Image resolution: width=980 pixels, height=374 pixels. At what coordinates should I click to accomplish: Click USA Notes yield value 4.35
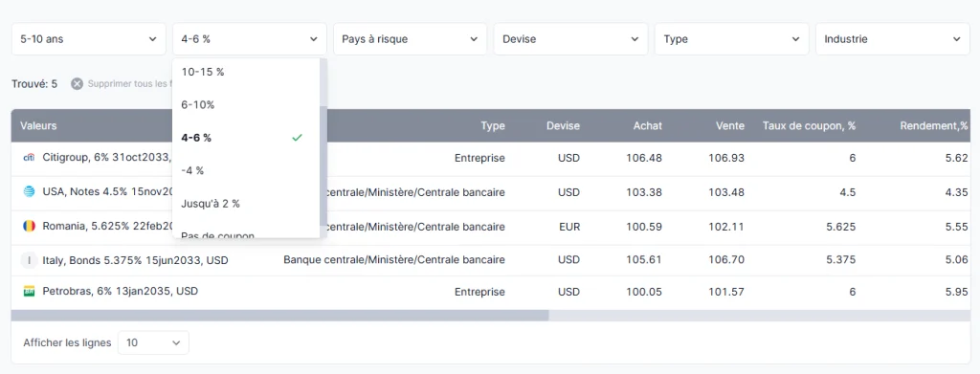[957, 192]
